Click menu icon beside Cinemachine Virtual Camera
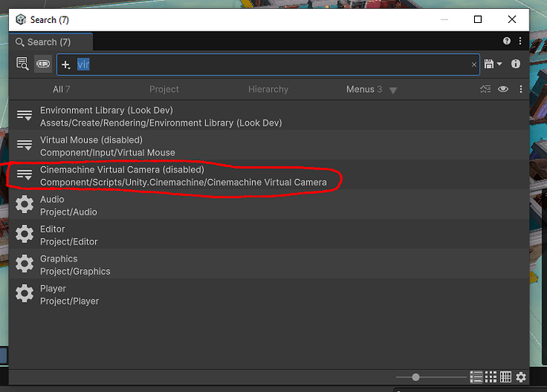 (x=25, y=174)
